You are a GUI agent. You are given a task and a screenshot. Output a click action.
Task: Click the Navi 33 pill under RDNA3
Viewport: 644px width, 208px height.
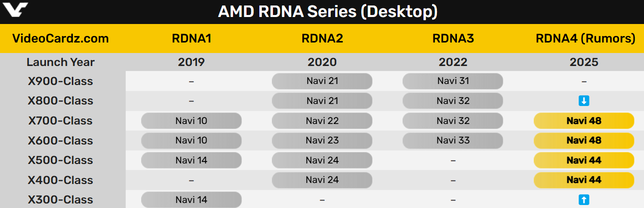click(x=453, y=140)
